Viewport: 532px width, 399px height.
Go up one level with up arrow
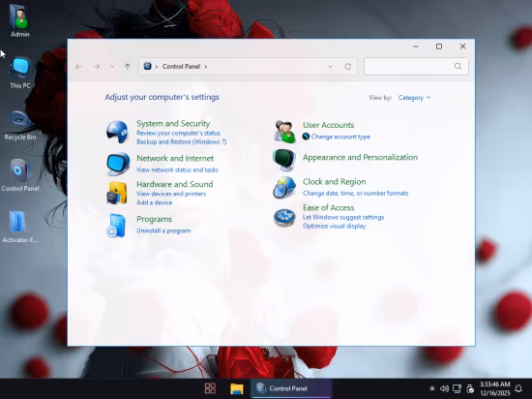coord(128,67)
